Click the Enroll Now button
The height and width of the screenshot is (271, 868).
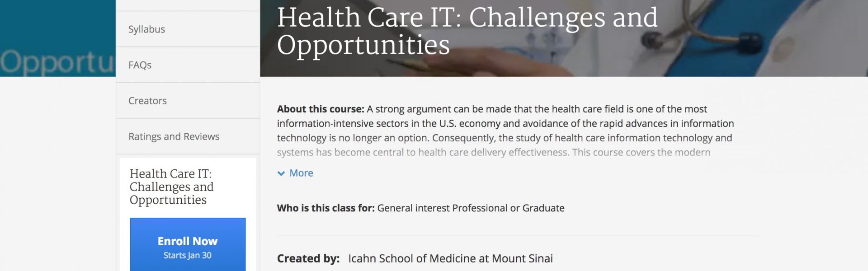(x=188, y=244)
